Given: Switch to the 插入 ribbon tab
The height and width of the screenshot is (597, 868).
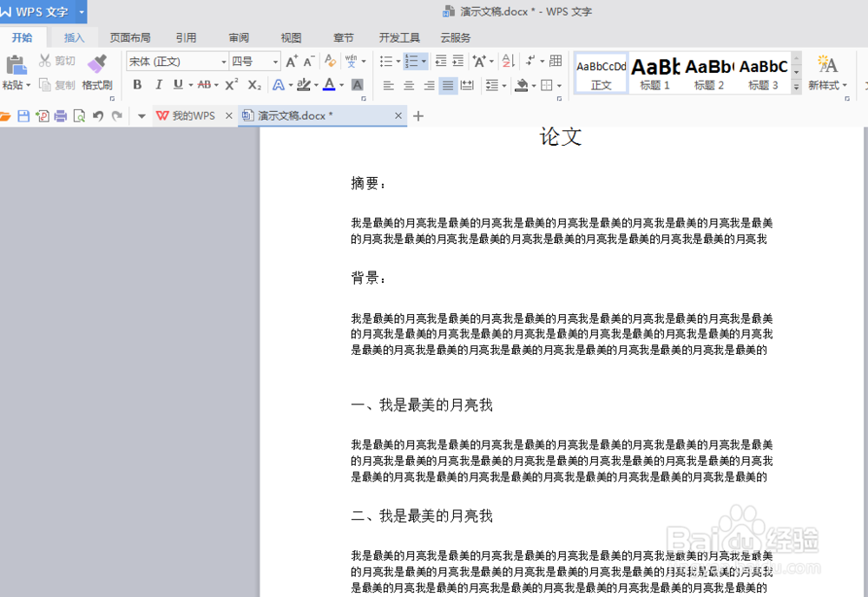Looking at the screenshot, I should 73,37.
